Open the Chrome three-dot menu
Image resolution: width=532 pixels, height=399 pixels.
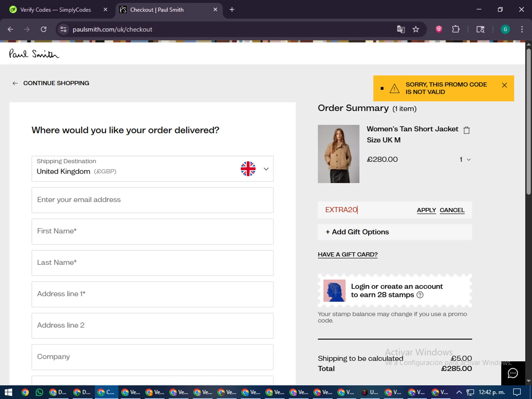pos(522,29)
